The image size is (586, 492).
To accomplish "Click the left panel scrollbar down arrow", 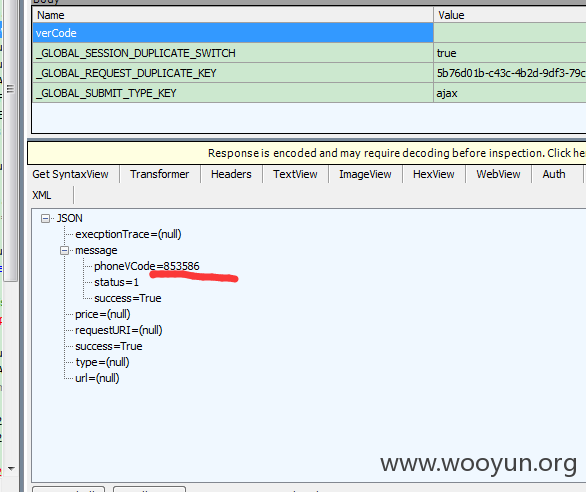I will [11, 468].
